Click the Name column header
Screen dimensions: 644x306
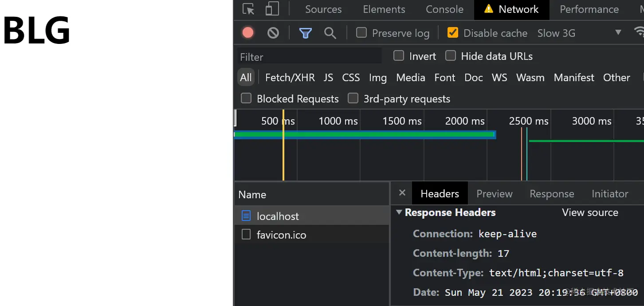[x=312, y=194]
